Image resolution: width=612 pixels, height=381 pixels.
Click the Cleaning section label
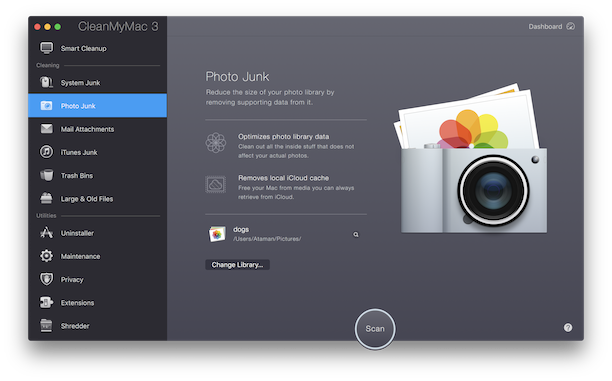(48, 65)
